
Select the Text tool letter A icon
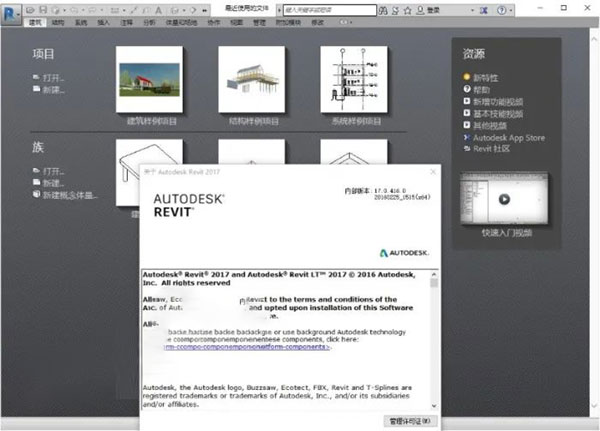pos(158,10)
